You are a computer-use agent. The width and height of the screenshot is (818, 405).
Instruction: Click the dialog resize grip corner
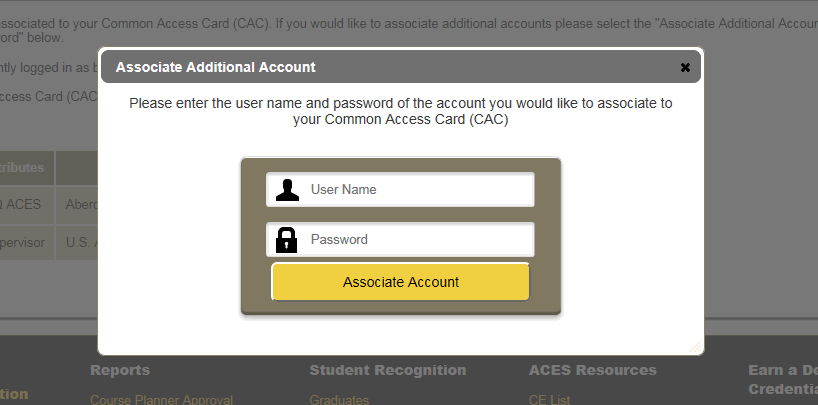tap(696, 347)
